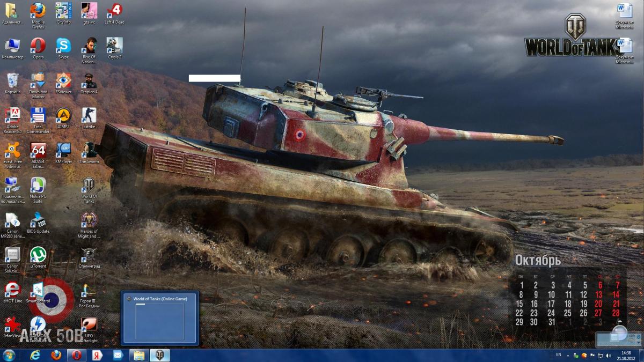This screenshot has width=644, height=362.
Task: Select the Left 4 Dead desktop icon
Action: pos(114,13)
